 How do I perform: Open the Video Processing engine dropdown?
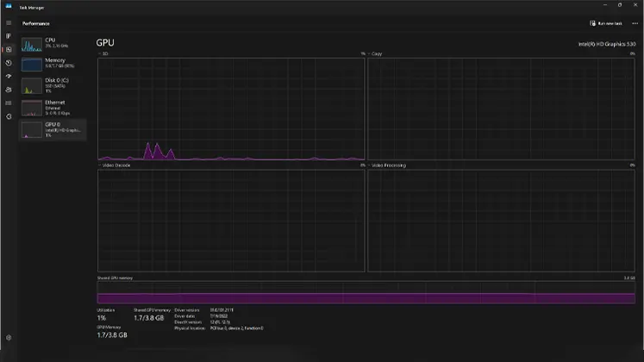tap(387, 165)
